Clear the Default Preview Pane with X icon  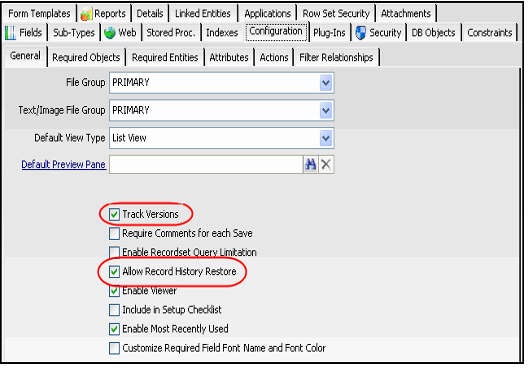coord(326,165)
